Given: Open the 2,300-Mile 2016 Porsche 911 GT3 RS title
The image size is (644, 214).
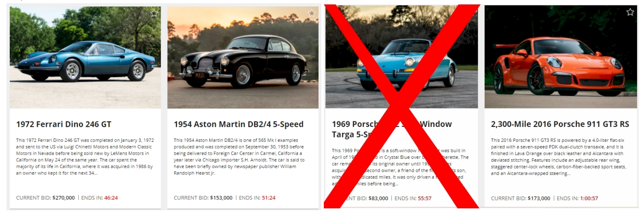Looking at the screenshot, I should 560,124.
